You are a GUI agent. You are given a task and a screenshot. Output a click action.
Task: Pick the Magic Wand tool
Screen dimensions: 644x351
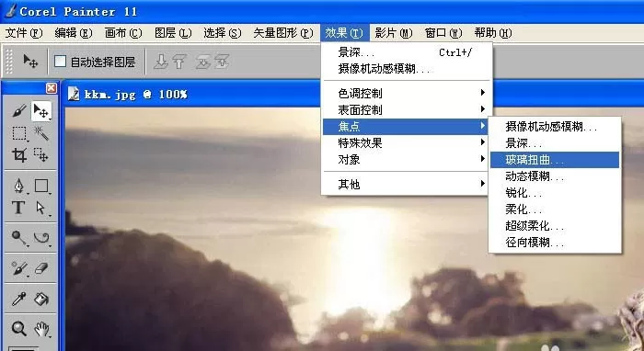coord(41,133)
